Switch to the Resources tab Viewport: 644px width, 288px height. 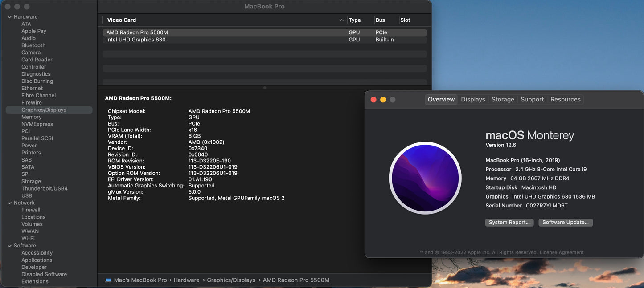565,99
